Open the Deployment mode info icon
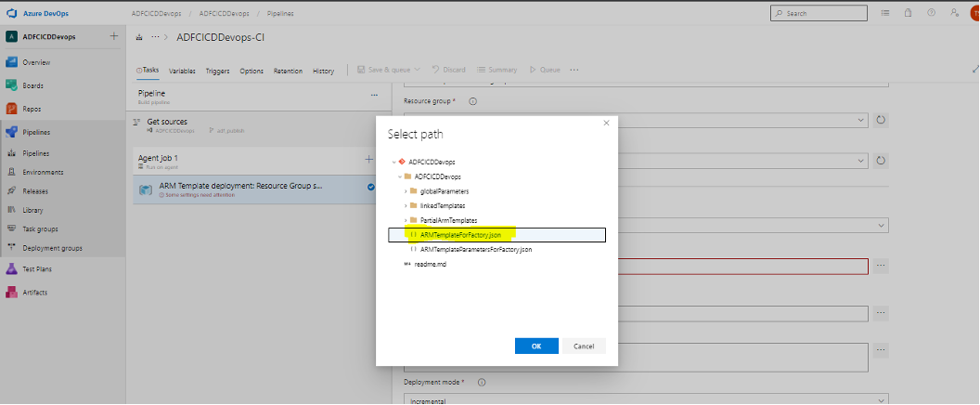This screenshot has height=405, width=980. coord(482,383)
